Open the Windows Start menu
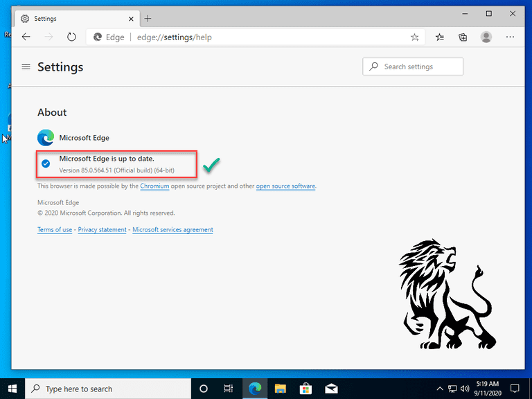Screen dimensions: 532x399 (x=12, y=389)
